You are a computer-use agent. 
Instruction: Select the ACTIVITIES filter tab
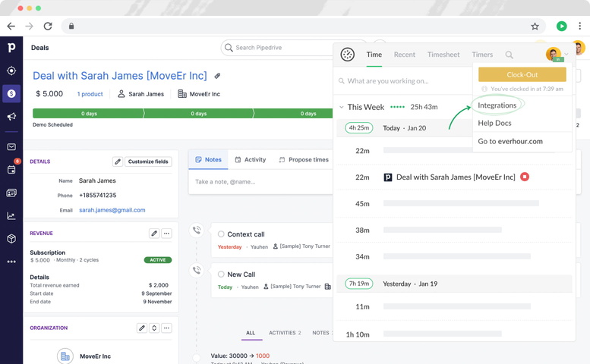tap(285, 333)
